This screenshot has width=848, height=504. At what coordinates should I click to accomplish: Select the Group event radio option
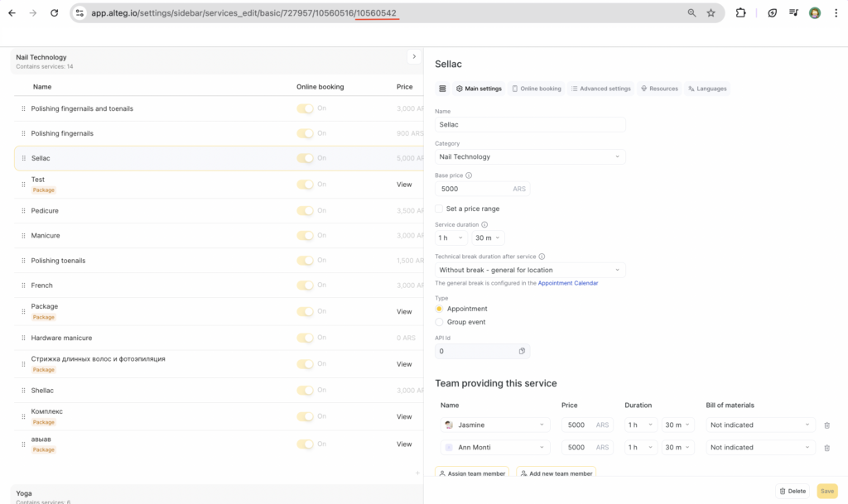point(439,322)
